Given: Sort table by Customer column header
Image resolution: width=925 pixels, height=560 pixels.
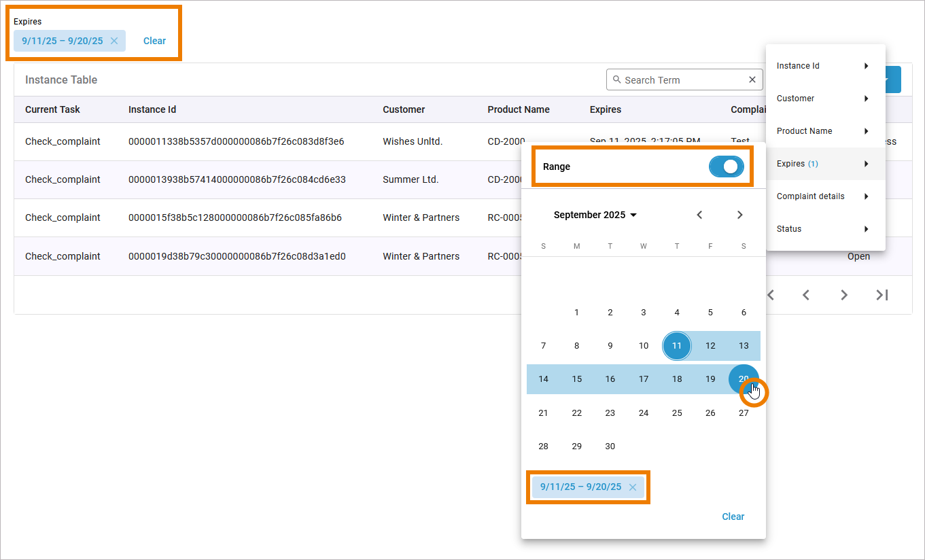Looking at the screenshot, I should click(404, 109).
